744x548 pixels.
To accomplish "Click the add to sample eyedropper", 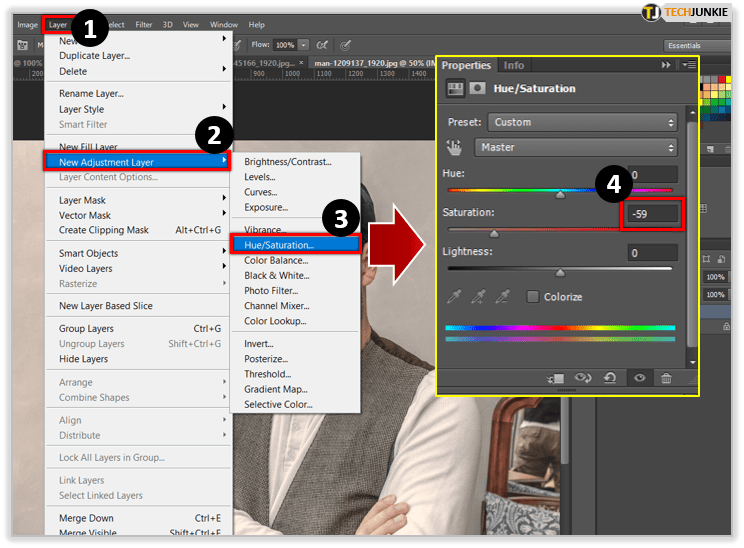I will pyautogui.click(x=479, y=297).
